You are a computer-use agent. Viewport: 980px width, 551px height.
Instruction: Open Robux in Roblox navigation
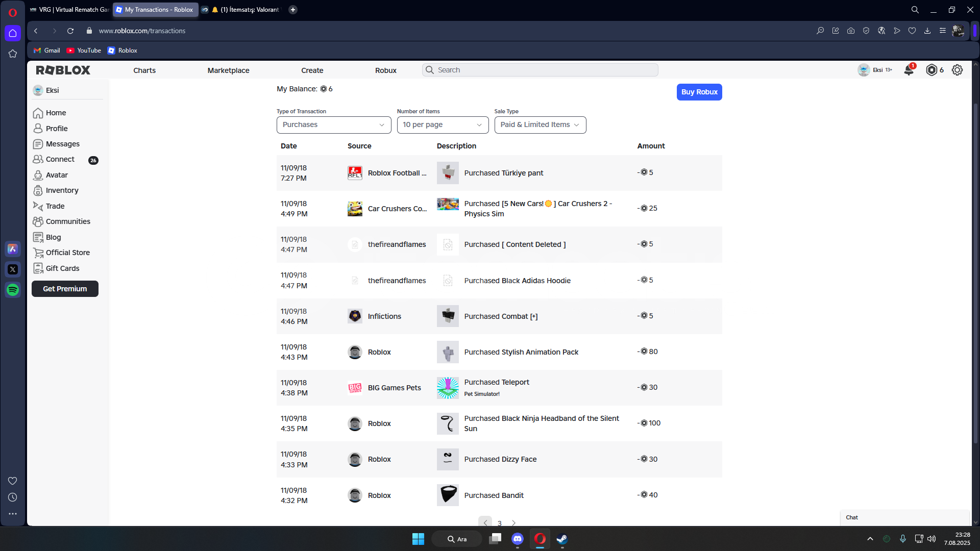click(x=386, y=70)
